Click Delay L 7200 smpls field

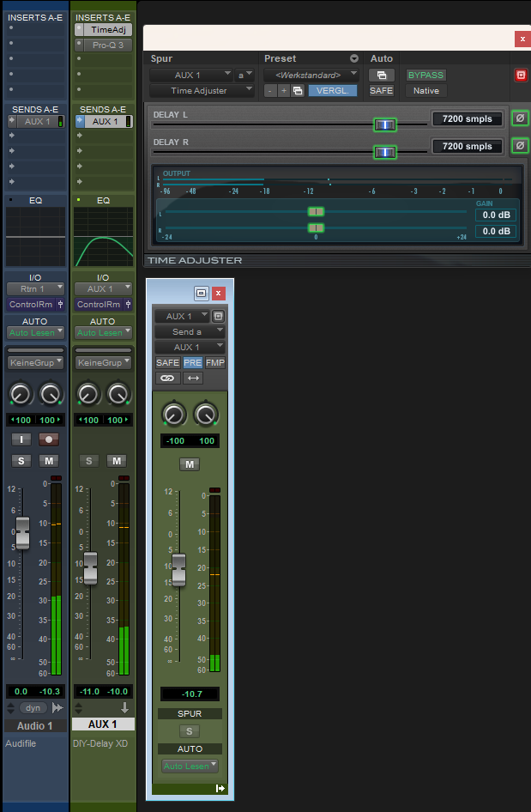point(467,118)
